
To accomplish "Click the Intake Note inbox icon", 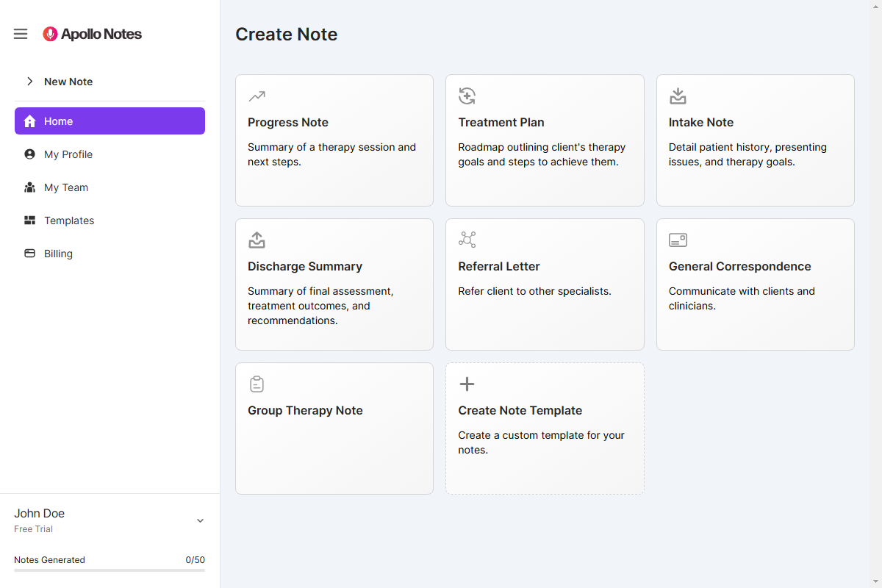I will click(x=677, y=96).
